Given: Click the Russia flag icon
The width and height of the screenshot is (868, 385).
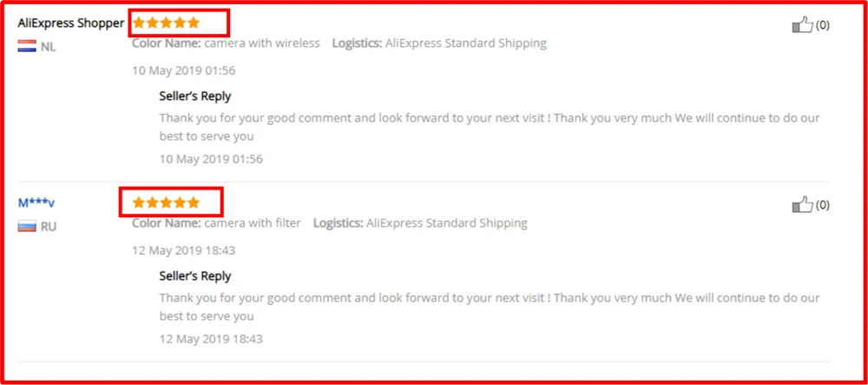Looking at the screenshot, I should click(x=27, y=226).
